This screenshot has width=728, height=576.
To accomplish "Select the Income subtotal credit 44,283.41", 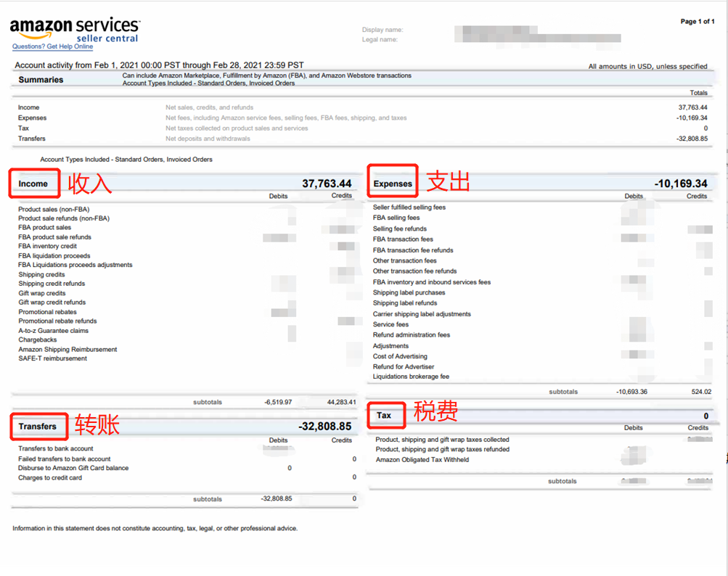I will (342, 402).
